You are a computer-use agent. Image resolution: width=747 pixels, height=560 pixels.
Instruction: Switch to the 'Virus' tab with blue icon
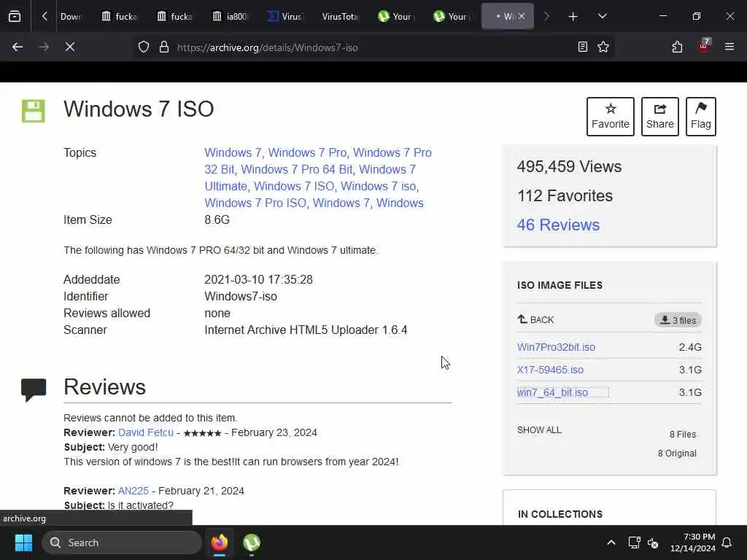pos(285,17)
